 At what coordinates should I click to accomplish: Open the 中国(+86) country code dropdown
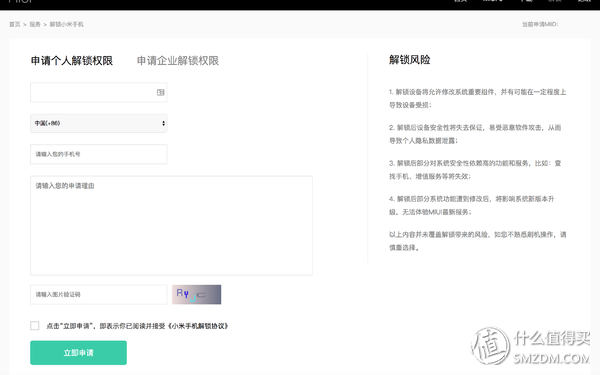(99, 123)
